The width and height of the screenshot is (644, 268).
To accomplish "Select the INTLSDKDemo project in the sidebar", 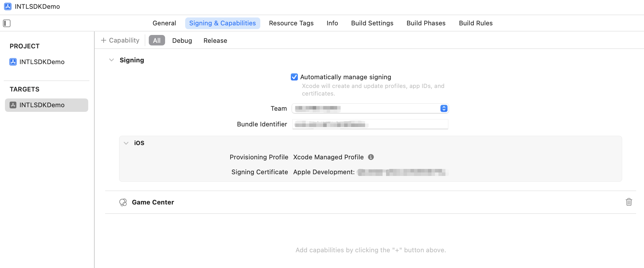I will [42, 62].
